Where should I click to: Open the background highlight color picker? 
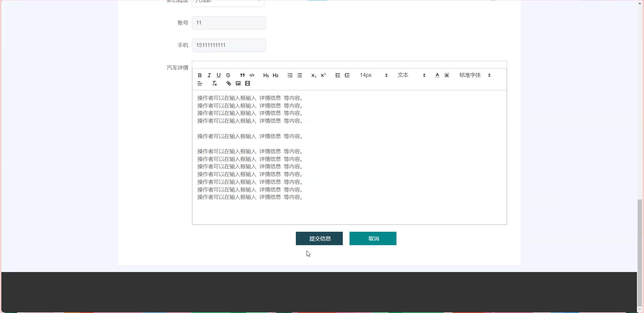pyautogui.click(x=446, y=75)
